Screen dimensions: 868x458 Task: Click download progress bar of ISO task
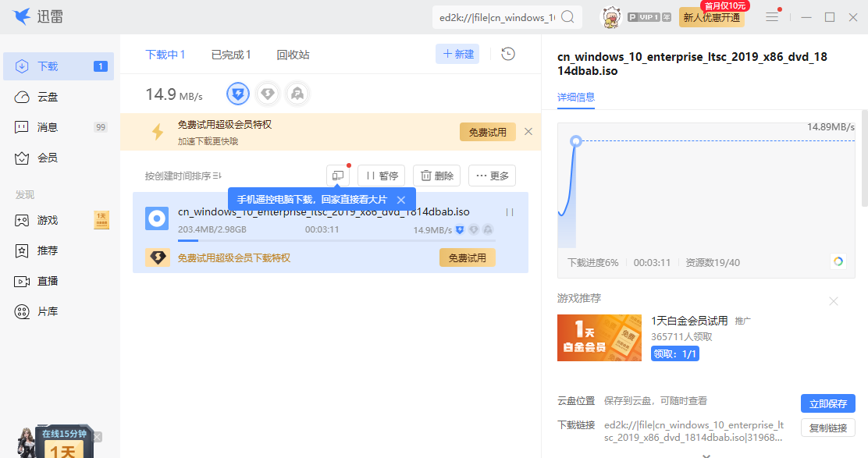click(x=336, y=240)
